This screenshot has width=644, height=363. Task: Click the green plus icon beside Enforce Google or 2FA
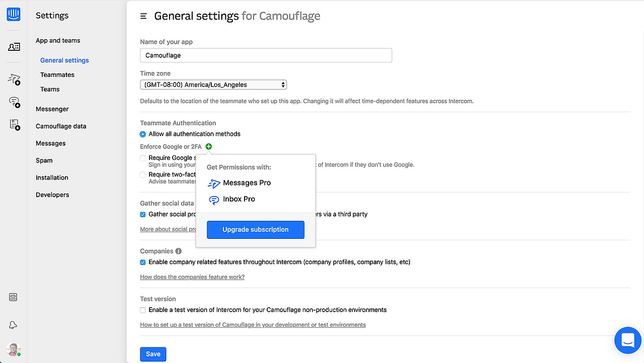(x=209, y=147)
